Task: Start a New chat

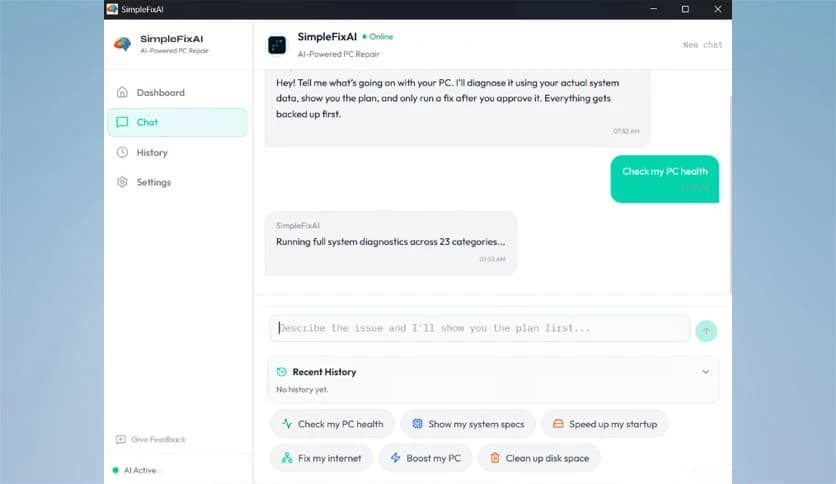Action: coord(702,45)
